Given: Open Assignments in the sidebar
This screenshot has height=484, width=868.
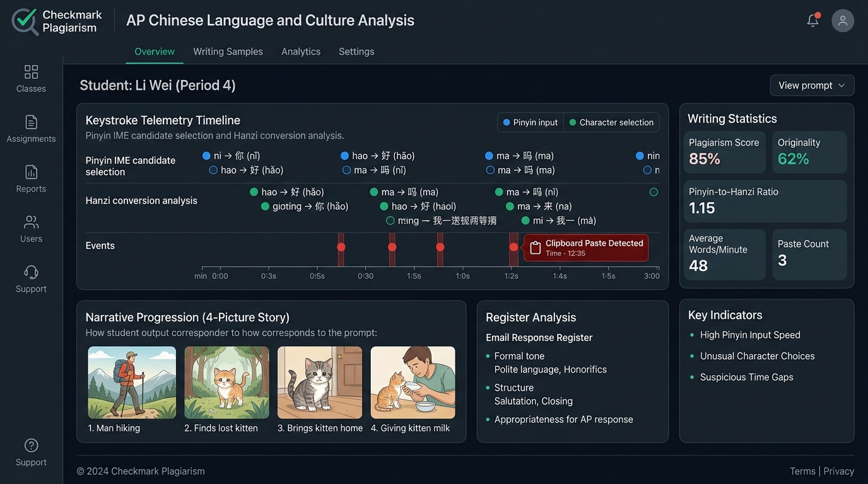Looking at the screenshot, I should pos(31,129).
